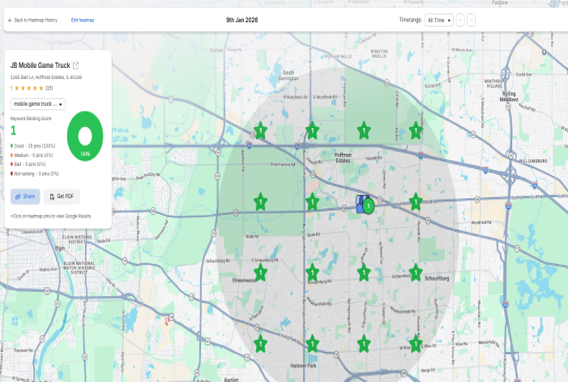
Task: Click the green 100% donut chart
Action: click(x=85, y=136)
